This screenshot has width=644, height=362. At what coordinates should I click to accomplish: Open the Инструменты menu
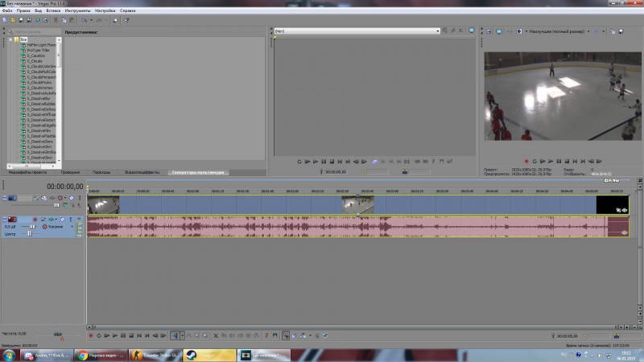pos(77,10)
